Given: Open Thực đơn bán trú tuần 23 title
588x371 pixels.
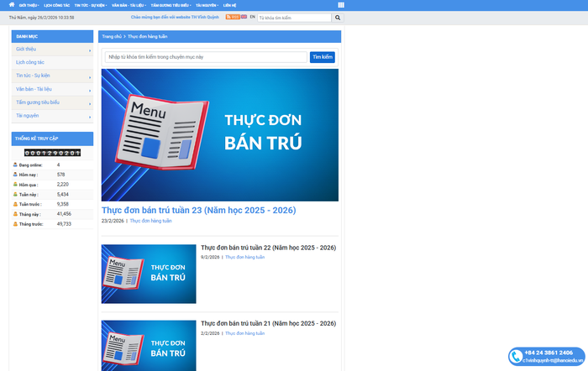Looking at the screenshot, I should (199, 210).
